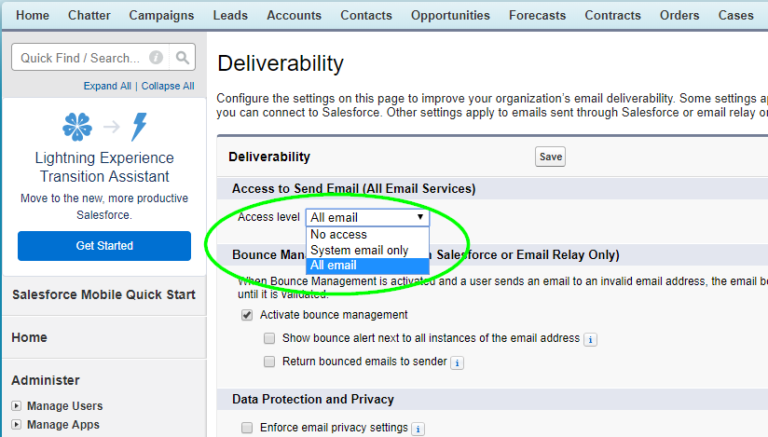Toggle Activate bounce management checkbox
Screen dimensions: 768x437
(x=247, y=315)
